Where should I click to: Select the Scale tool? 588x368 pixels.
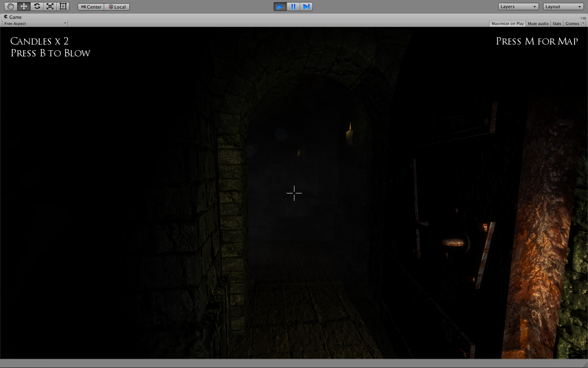50,7
